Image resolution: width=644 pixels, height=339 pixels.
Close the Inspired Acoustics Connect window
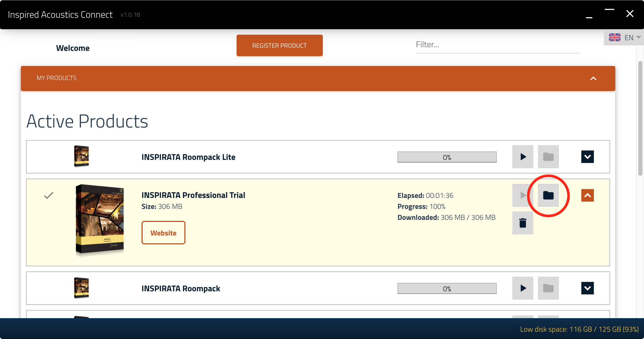click(630, 14)
